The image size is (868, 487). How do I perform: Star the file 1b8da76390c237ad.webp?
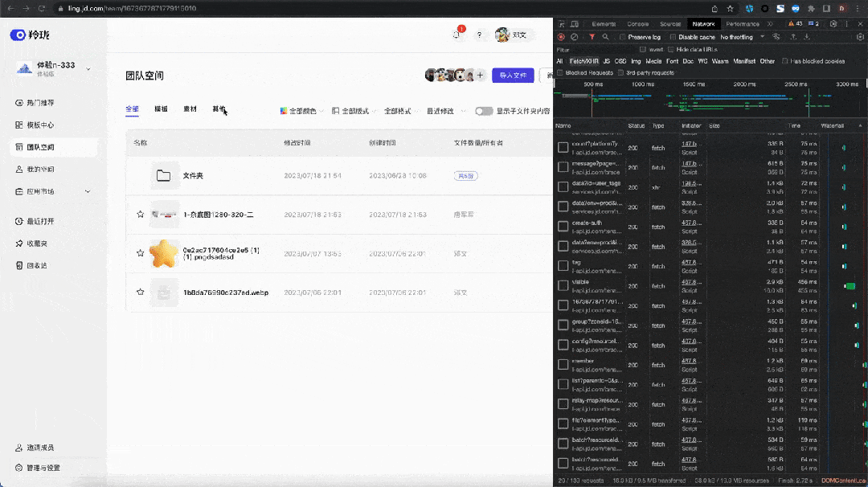141,292
